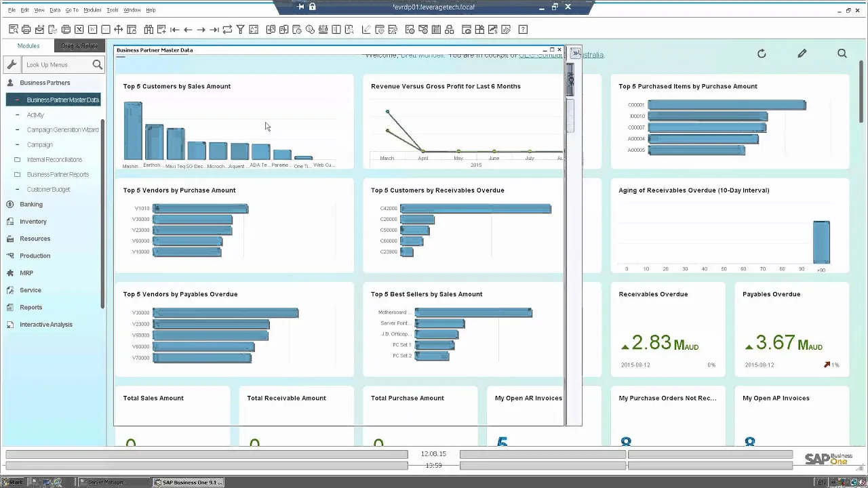
Task: Open the Campaign Generation Wizard item
Action: (x=62, y=129)
